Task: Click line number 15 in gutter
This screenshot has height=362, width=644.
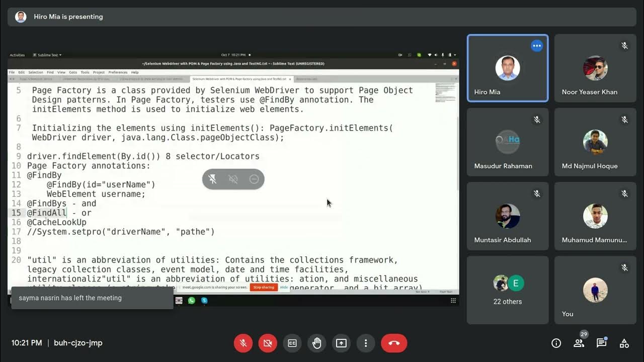Action: point(16,213)
